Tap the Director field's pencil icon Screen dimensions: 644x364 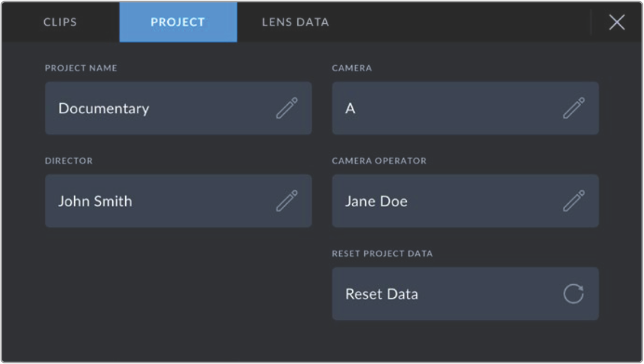(x=287, y=201)
